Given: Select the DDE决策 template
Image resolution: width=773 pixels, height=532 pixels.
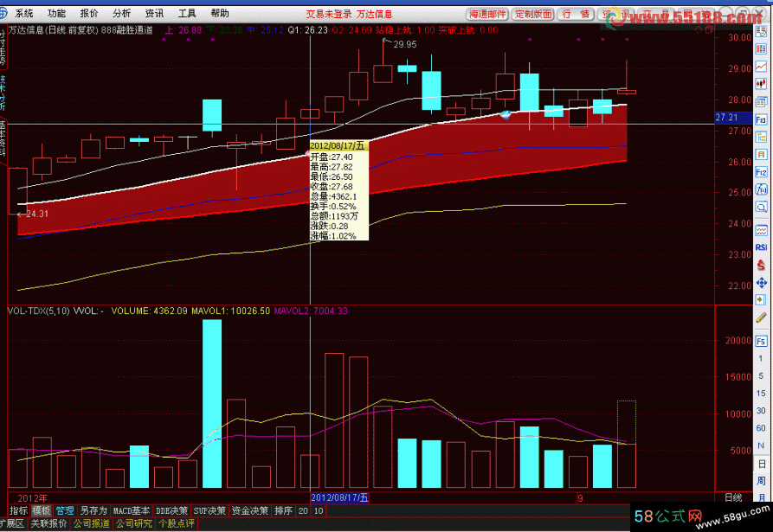Looking at the screenshot, I should [x=171, y=511].
